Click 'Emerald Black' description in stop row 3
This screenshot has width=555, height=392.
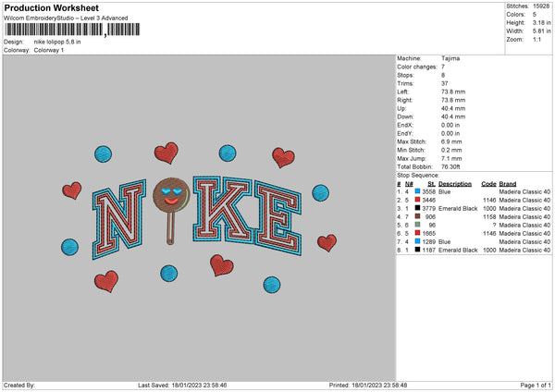tap(458, 208)
